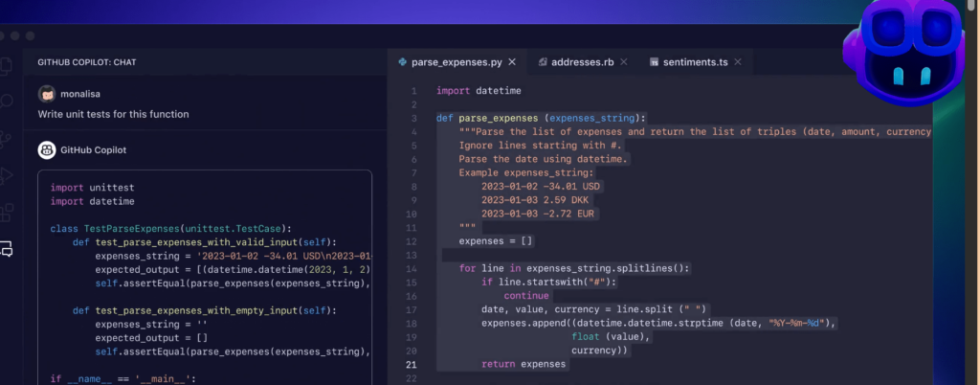This screenshot has height=385, width=980.
Task: Select the Copilot Chat sidebar icon
Action: click(6, 250)
